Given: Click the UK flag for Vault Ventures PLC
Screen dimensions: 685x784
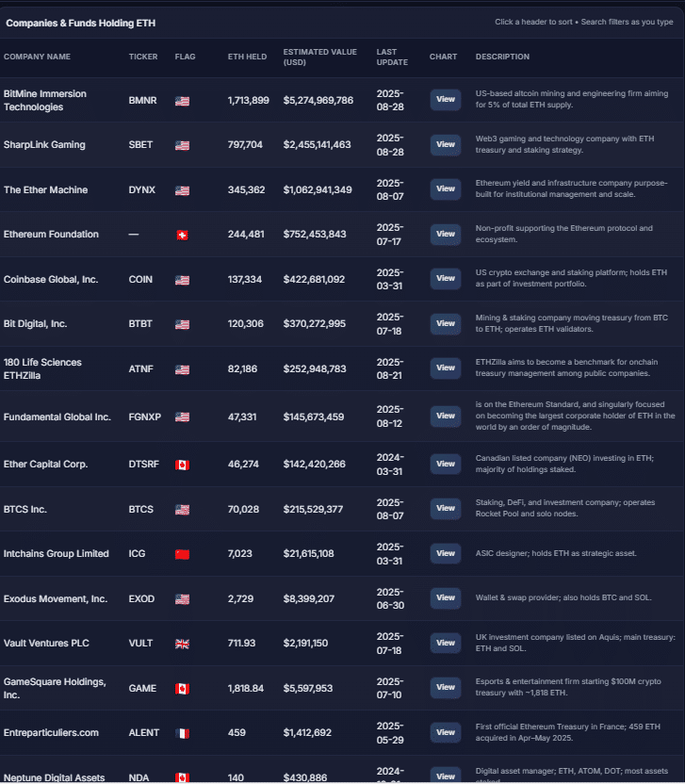Looking at the screenshot, I should point(182,644).
